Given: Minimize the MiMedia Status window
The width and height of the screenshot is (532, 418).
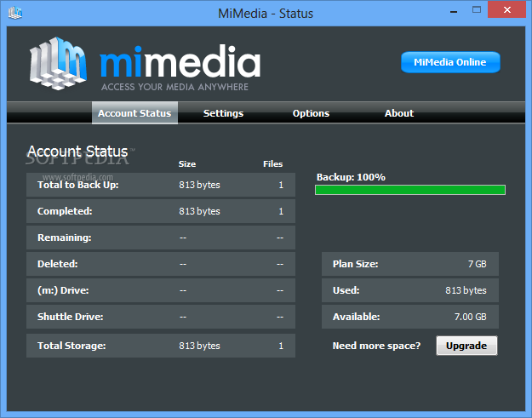Looking at the screenshot, I should point(454,12).
